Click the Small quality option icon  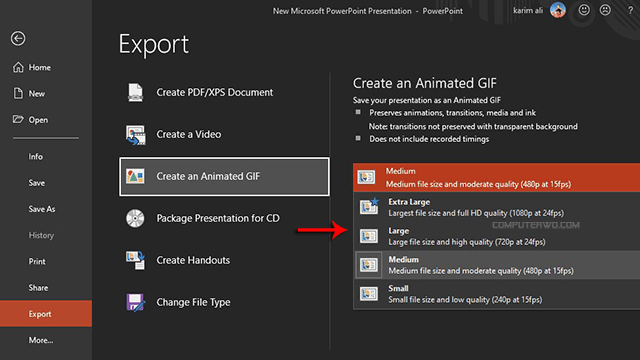tap(369, 294)
